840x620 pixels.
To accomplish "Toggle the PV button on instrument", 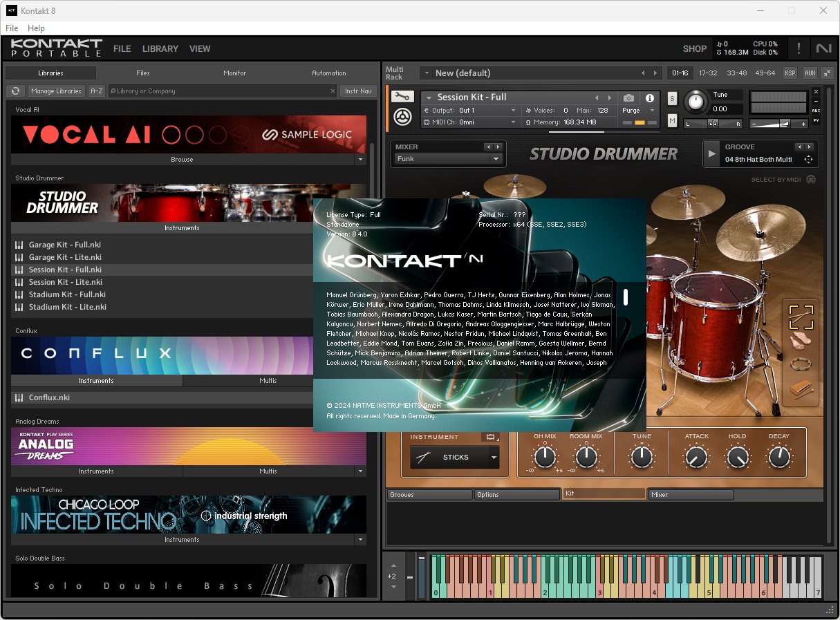I will (x=816, y=120).
